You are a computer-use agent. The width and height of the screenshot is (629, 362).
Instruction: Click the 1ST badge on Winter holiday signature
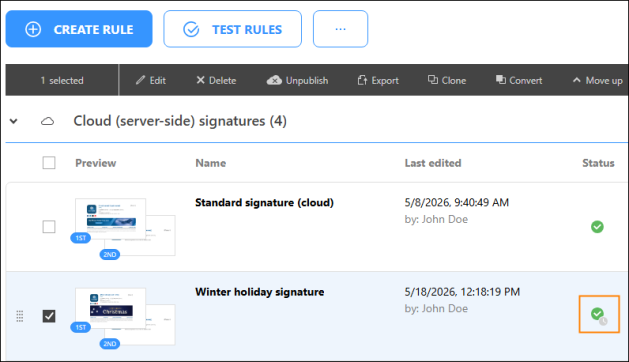click(x=81, y=327)
